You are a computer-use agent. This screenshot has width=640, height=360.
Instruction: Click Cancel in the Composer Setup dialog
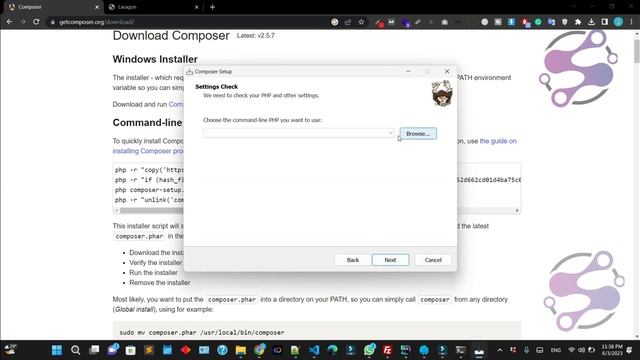pos(433,260)
